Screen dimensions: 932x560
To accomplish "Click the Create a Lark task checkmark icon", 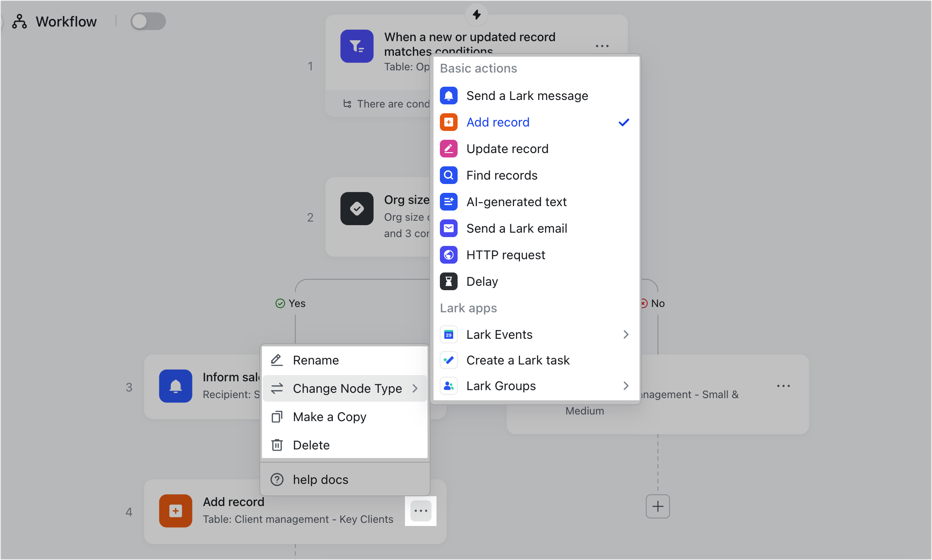I will [449, 360].
